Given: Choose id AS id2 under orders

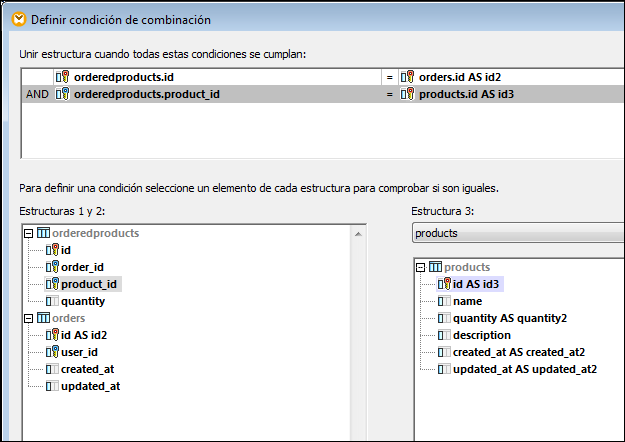Looking at the screenshot, I should (84, 335).
